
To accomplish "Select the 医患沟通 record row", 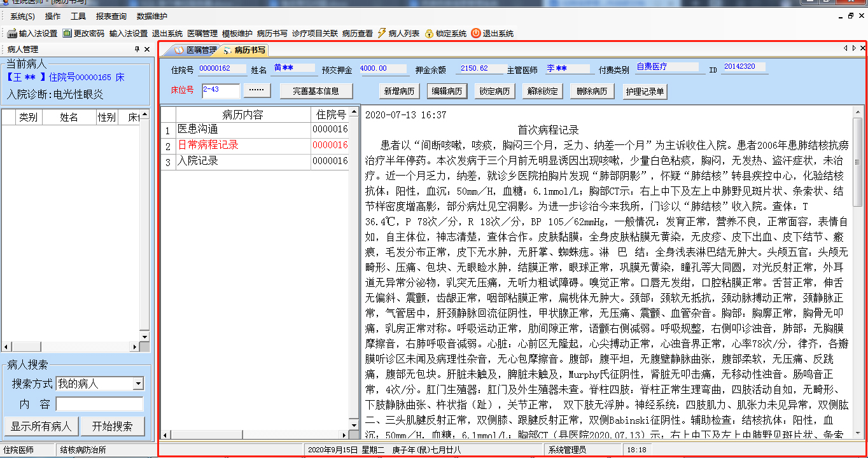I will click(254, 130).
